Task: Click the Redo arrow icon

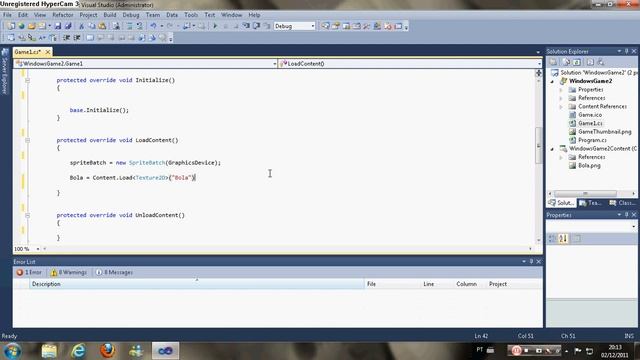Action: (170, 26)
